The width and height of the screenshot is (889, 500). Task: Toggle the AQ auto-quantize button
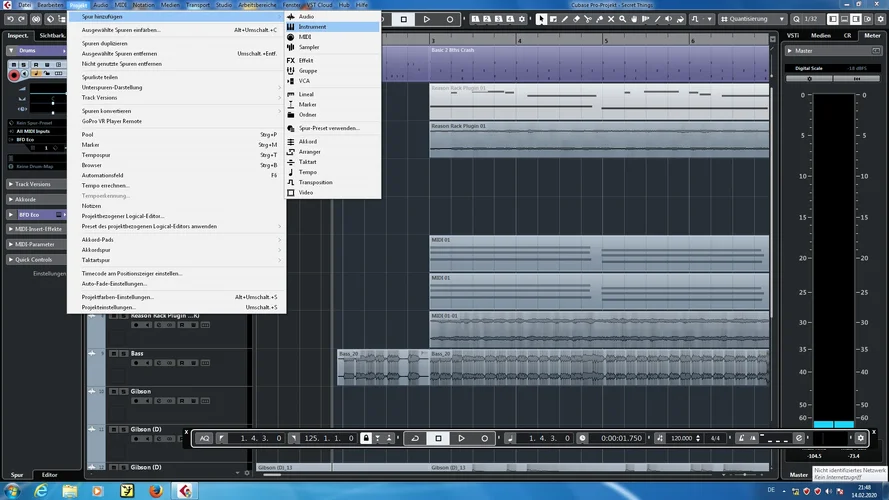click(x=204, y=438)
